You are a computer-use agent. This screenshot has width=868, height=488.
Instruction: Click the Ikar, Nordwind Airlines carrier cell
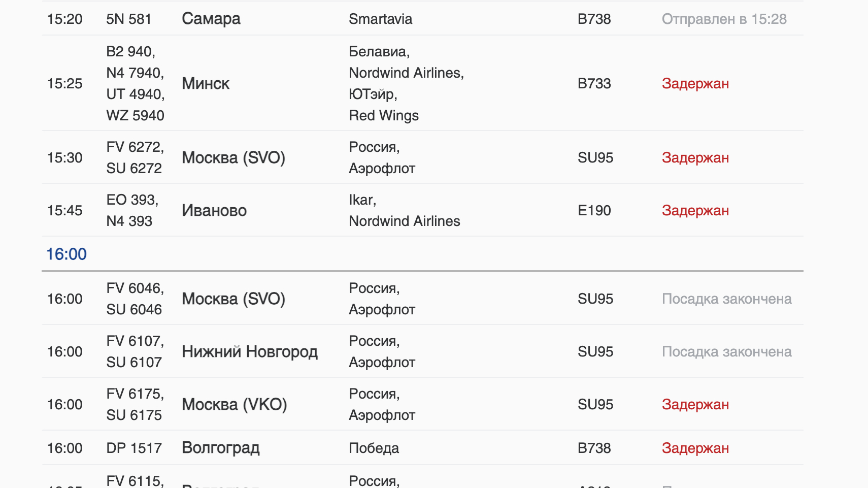[405, 210]
